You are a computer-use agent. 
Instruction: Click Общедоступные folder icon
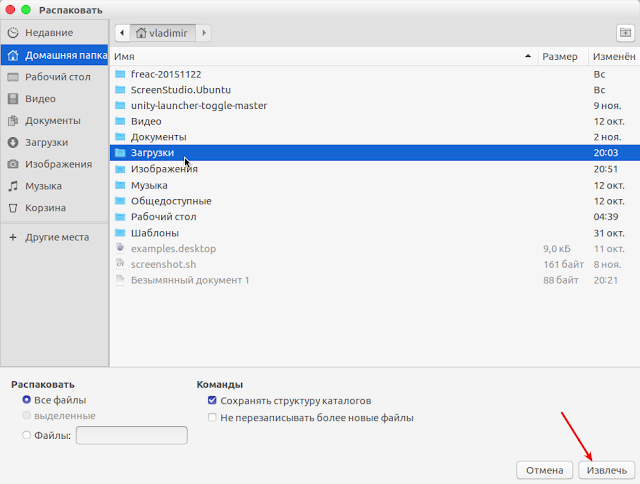pos(120,201)
